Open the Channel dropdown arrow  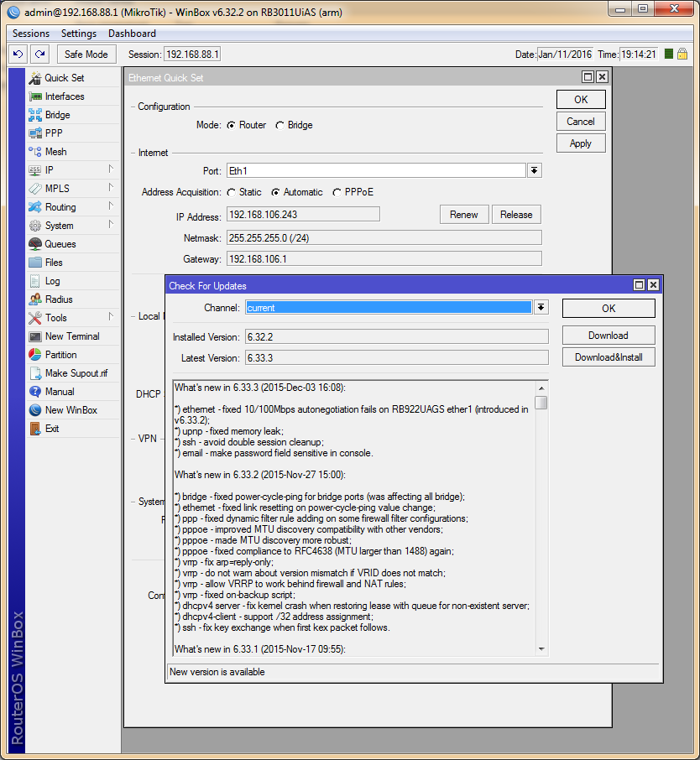coord(541,308)
